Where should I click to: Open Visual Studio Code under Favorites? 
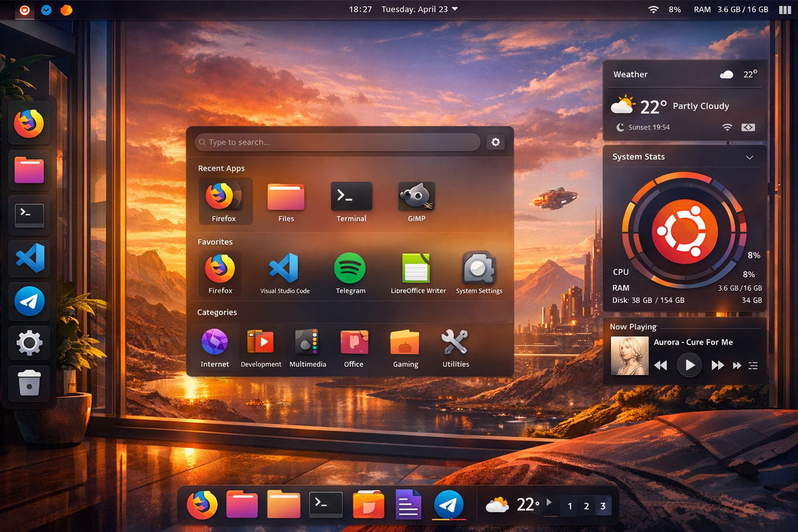click(x=285, y=274)
